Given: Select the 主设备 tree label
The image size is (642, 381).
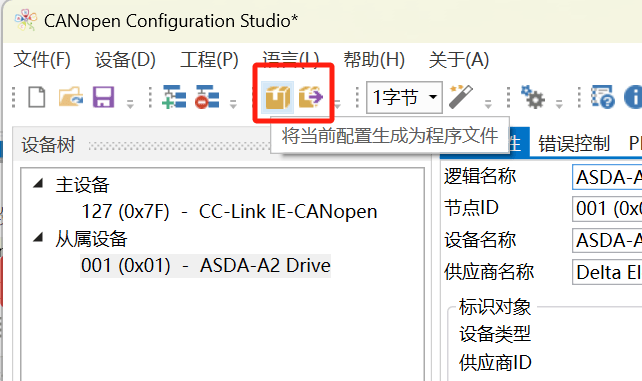Looking at the screenshot, I should tap(82, 185).
